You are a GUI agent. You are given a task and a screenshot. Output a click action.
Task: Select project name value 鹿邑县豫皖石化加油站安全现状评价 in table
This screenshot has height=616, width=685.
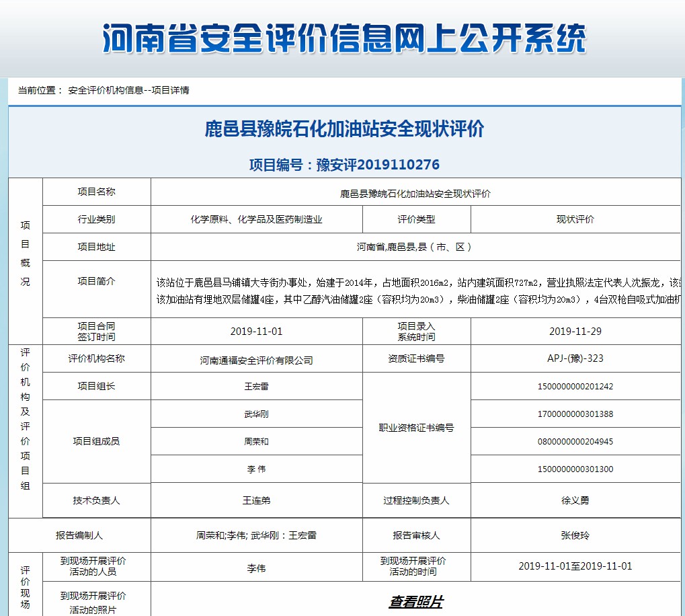[415, 194]
